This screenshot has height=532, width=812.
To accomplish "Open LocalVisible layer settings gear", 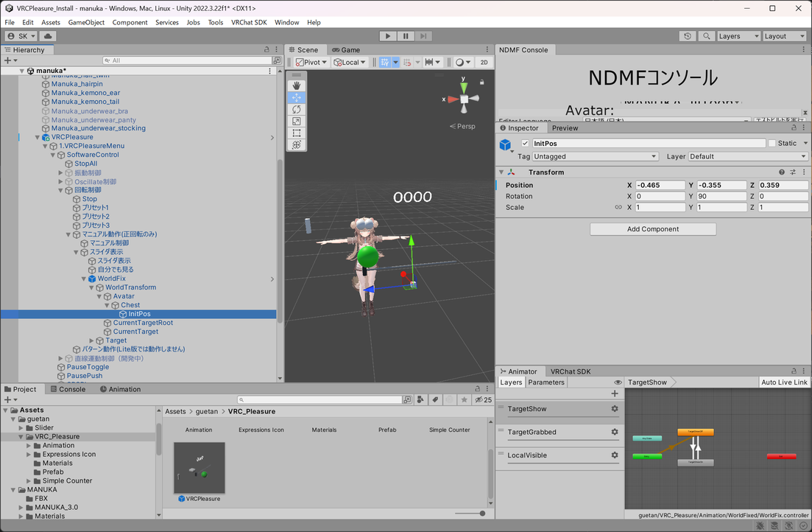I will pos(615,455).
